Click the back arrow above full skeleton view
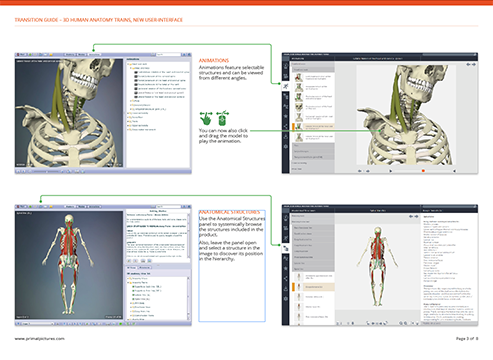Viewport: 493px width, 360px height. click(411, 216)
